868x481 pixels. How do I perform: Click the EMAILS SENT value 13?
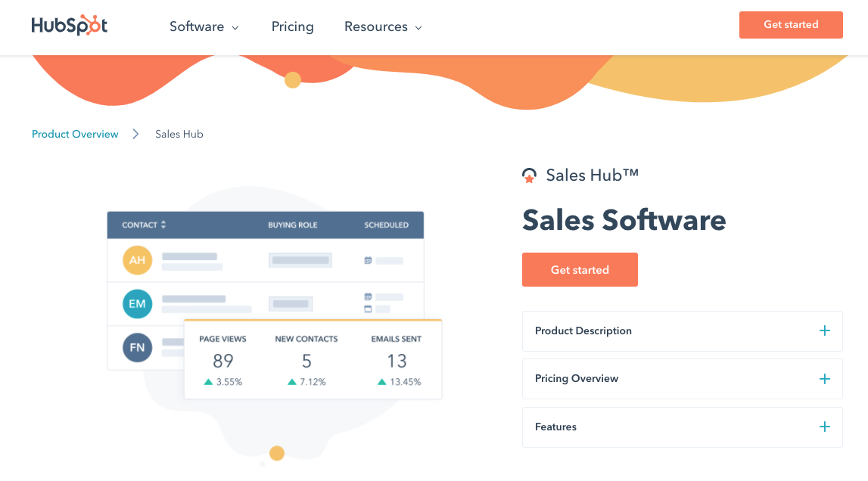[x=397, y=361]
